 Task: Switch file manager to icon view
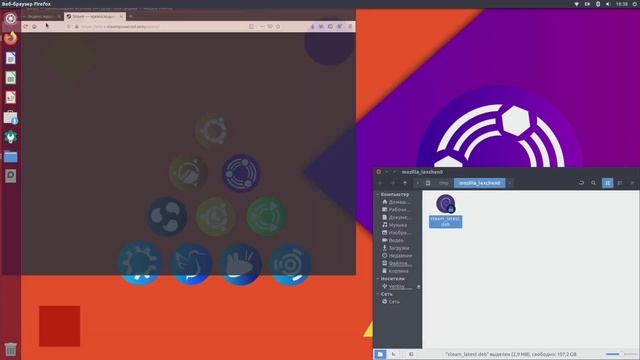[607, 183]
